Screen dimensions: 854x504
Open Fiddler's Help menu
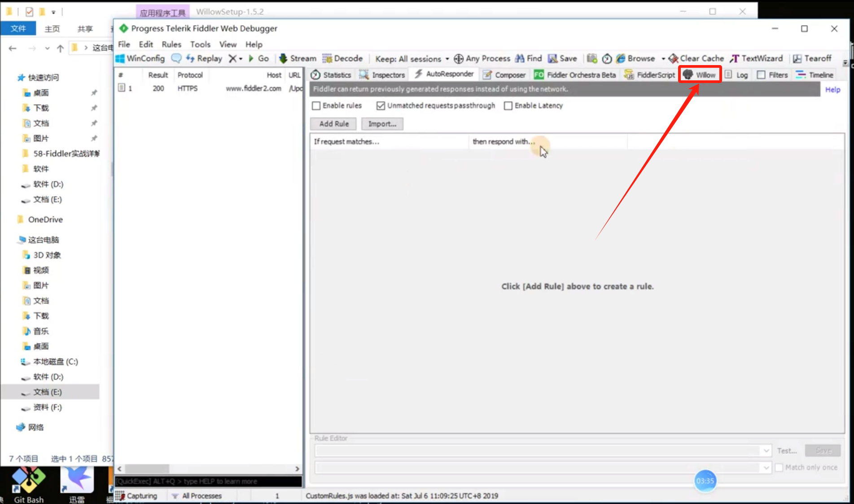(254, 44)
